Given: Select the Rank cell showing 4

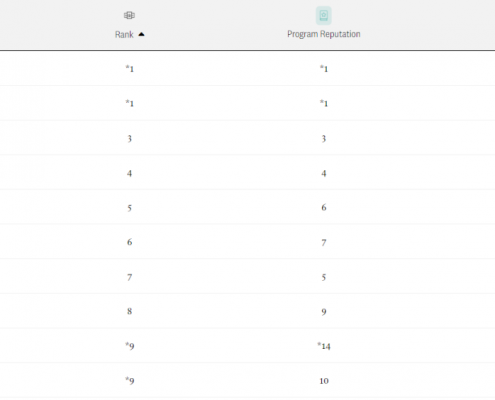Looking at the screenshot, I should click(129, 173).
